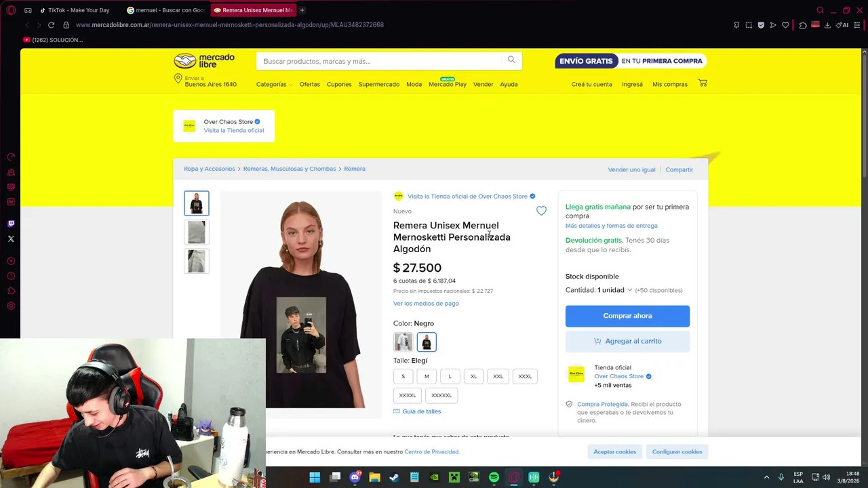Image resolution: width=868 pixels, height=488 pixels.
Task: Open Minecraft from the taskbar
Action: coord(454,477)
